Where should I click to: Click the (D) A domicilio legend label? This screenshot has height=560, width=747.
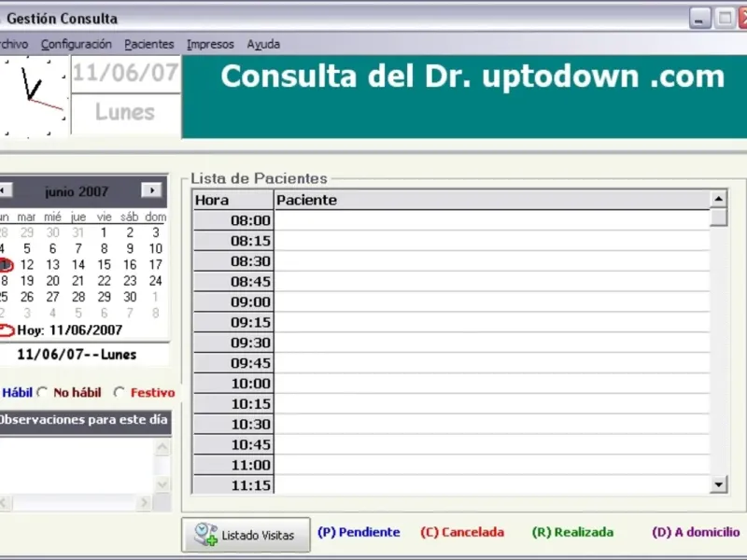point(696,532)
